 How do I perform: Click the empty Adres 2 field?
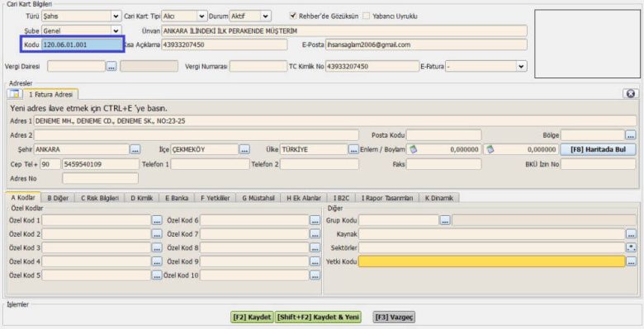[x=196, y=135]
